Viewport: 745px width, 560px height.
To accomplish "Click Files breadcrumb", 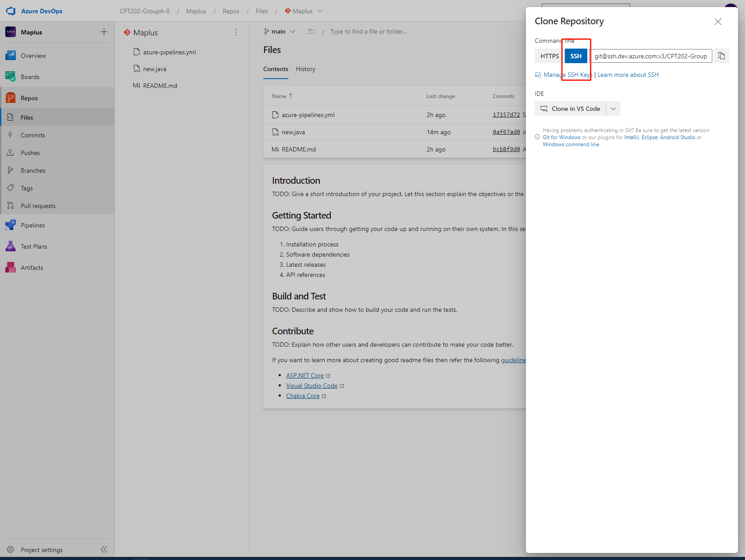I will point(262,11).
